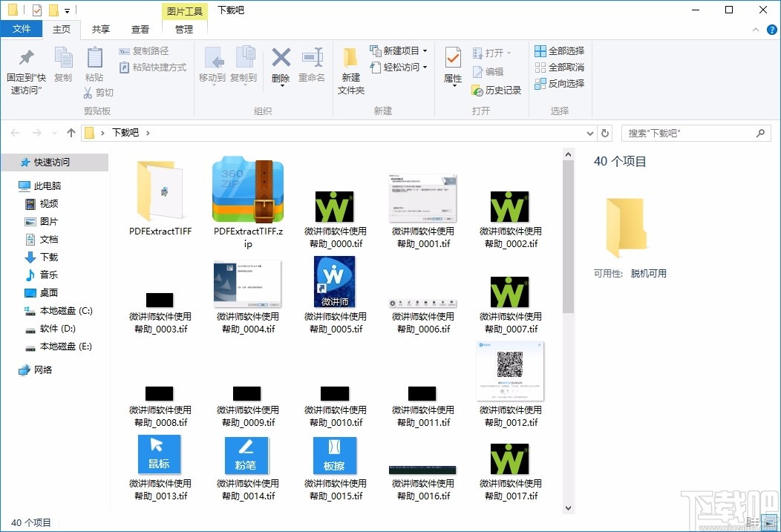
Task: Create a folder with 新建文件夹 icon
Action: click(x=350, y=70)
